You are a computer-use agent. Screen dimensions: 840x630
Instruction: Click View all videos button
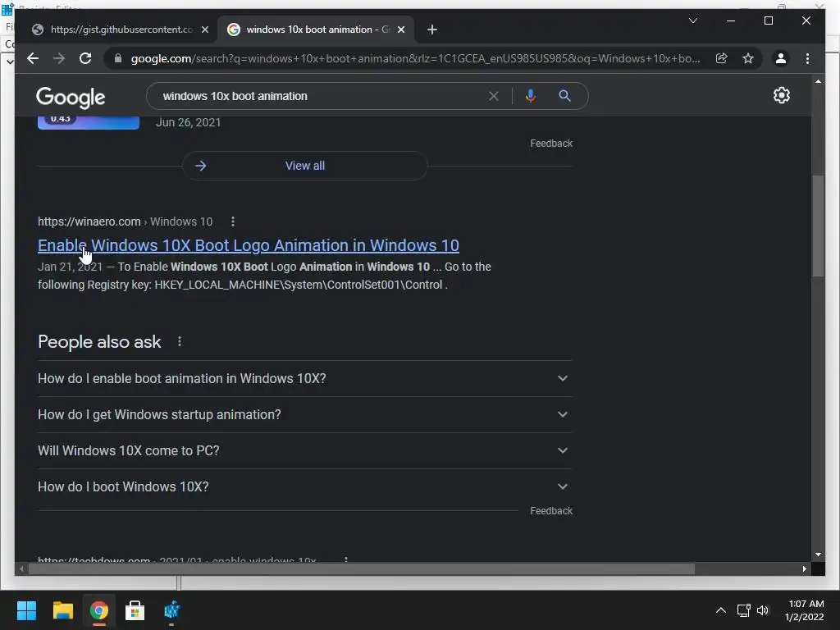tap(305, 166)
